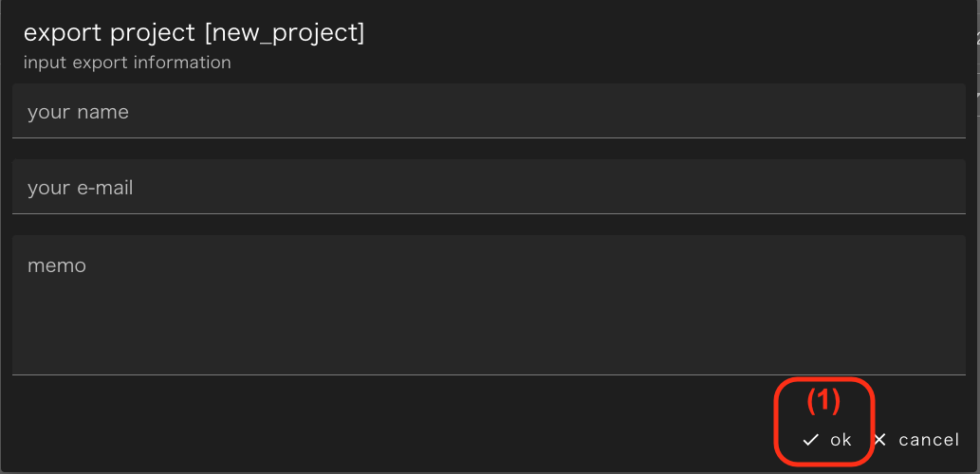The width and height of the screenshot is (980, 474).
Task: Click the red (1) annotation label
Action: (x=823, y=401)
